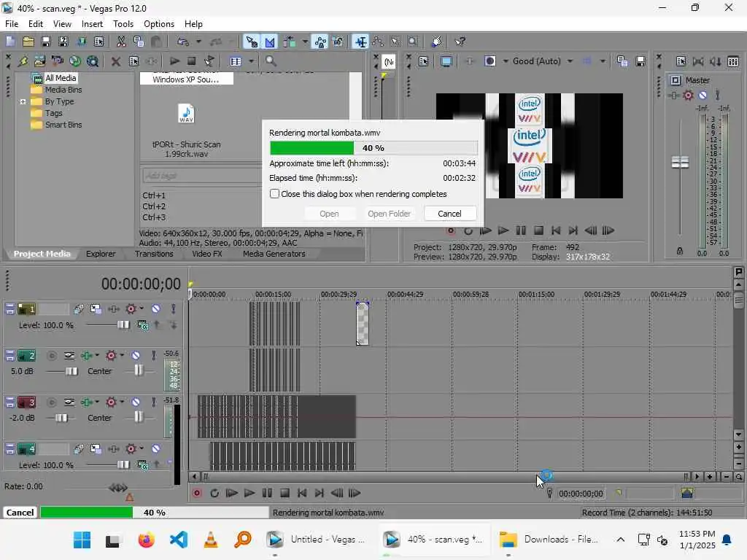747x560 pixels.
Task: Toggle Invert Phase on track 3
Action: [69, 402]
